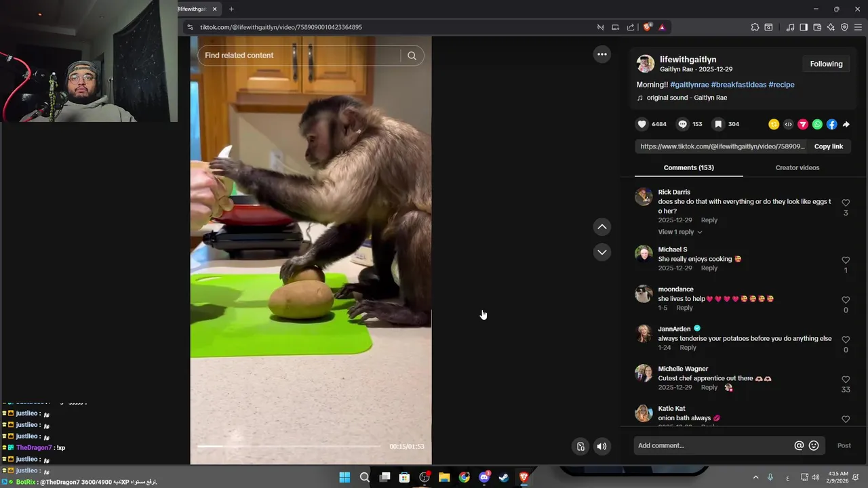Open the #breakfastideas hashtag
Viewport: 868px width, 488px height.
738,85
